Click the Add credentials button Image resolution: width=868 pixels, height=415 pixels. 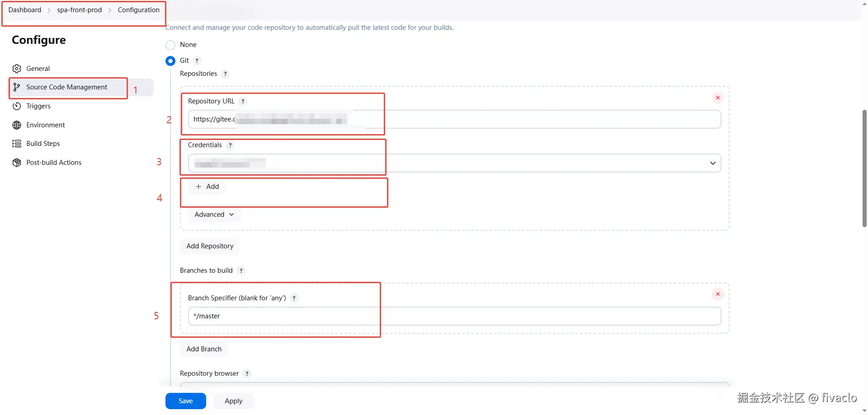point(207,187)
